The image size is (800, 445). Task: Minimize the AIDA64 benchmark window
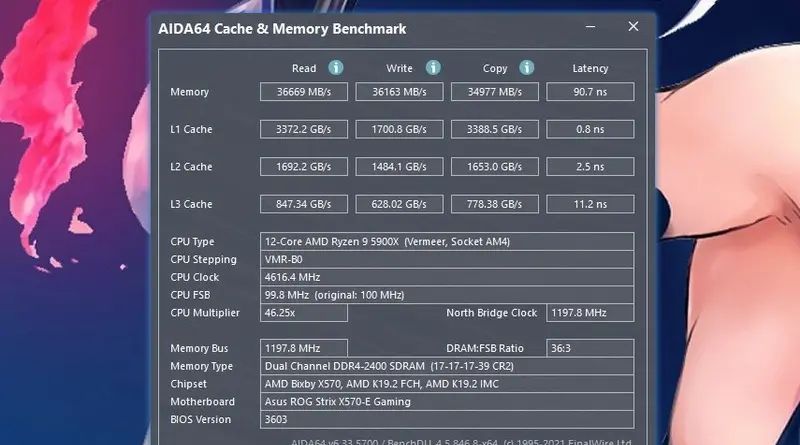click(x=590, y=27)
